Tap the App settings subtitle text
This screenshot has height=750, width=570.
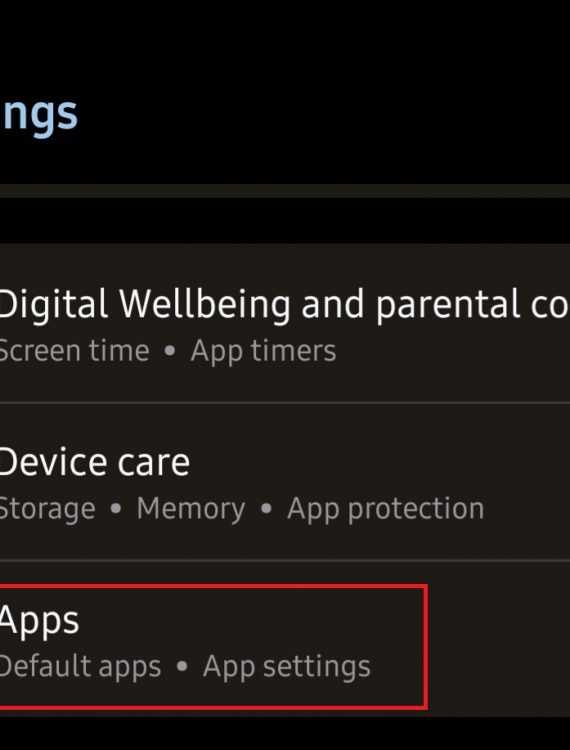pyautogui.click(x=287, y=667)
